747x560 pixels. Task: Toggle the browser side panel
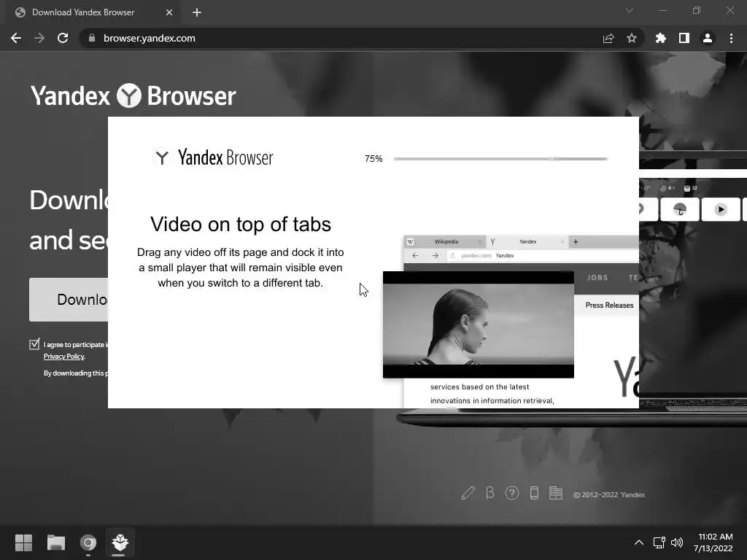pos(684,38)
